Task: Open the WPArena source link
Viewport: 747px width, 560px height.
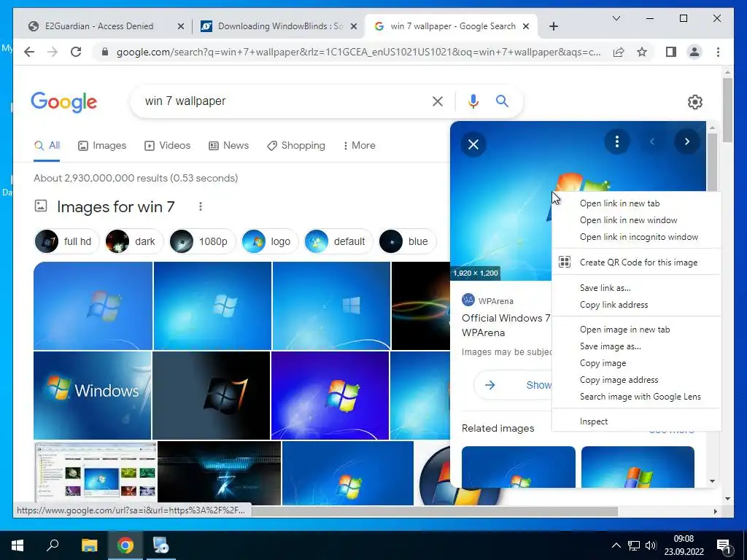Action: click(x=488, y=301)
